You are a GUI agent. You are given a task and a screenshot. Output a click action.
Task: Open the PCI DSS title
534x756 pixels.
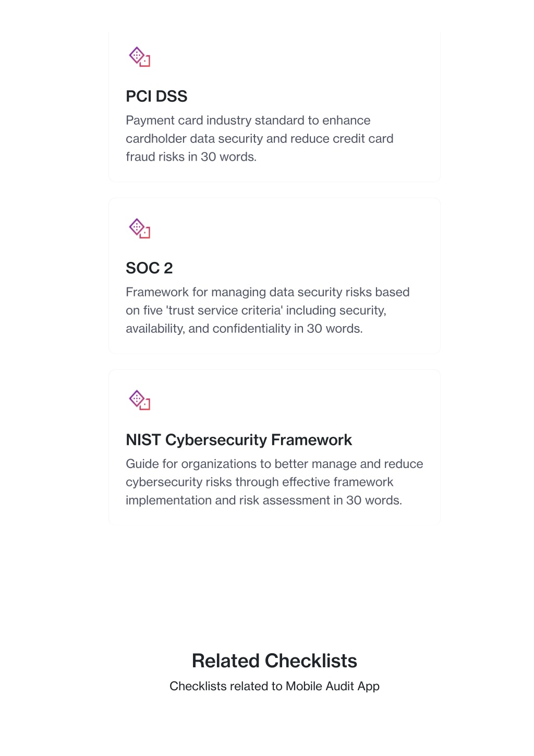pyautogui.click(x=156, y=97)
